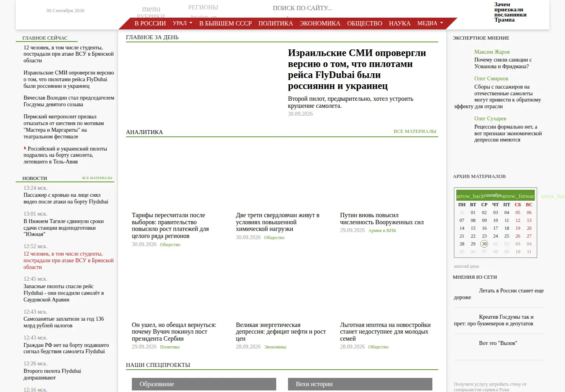Go to ЭКОНОМИКА section
Viewport: 565px width, 392px height.
pyautogui.click(x=320, y=23)
